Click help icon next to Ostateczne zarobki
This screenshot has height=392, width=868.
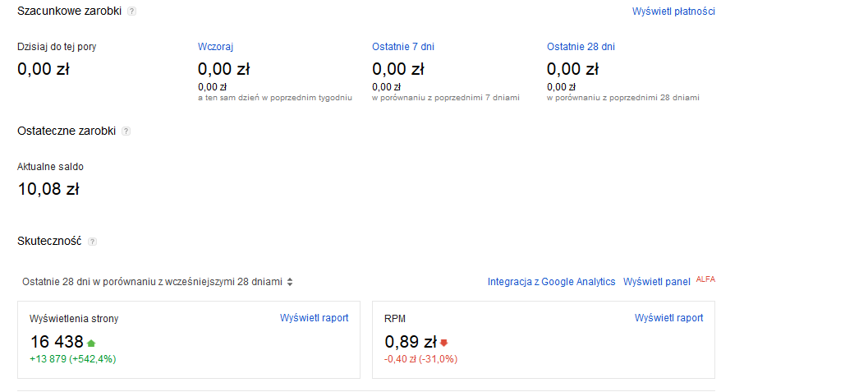click(126, 131)
